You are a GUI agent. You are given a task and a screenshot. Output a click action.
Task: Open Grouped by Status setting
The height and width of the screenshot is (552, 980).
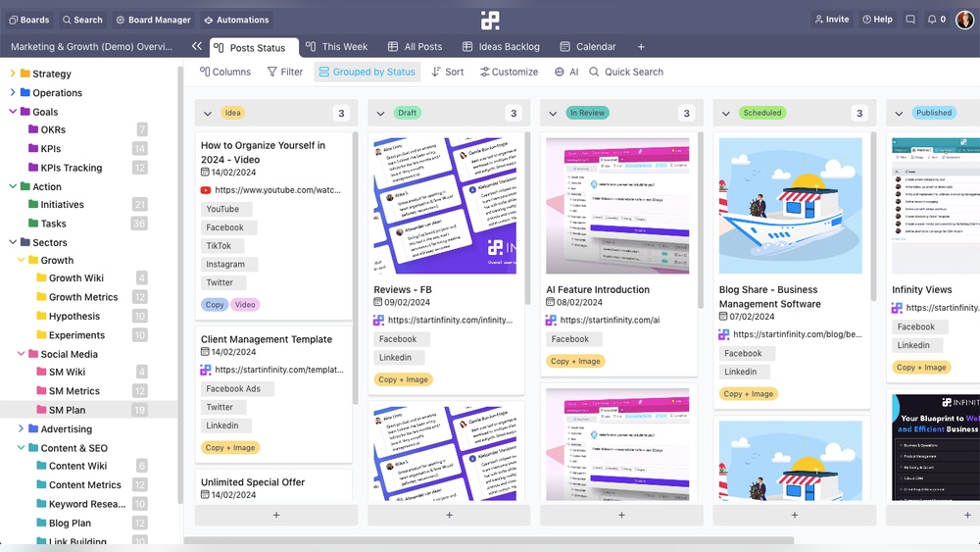(367, 72)
